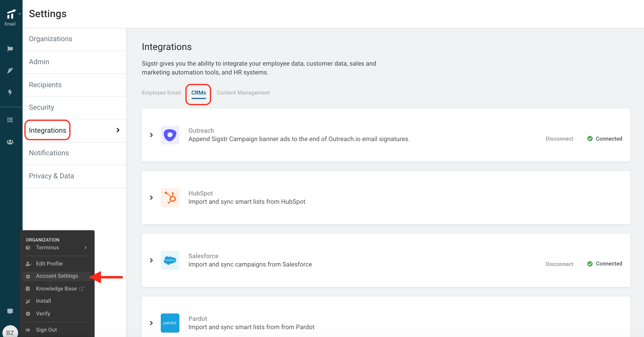Click the Sign Out arrow icon

[x=28, y=330]
